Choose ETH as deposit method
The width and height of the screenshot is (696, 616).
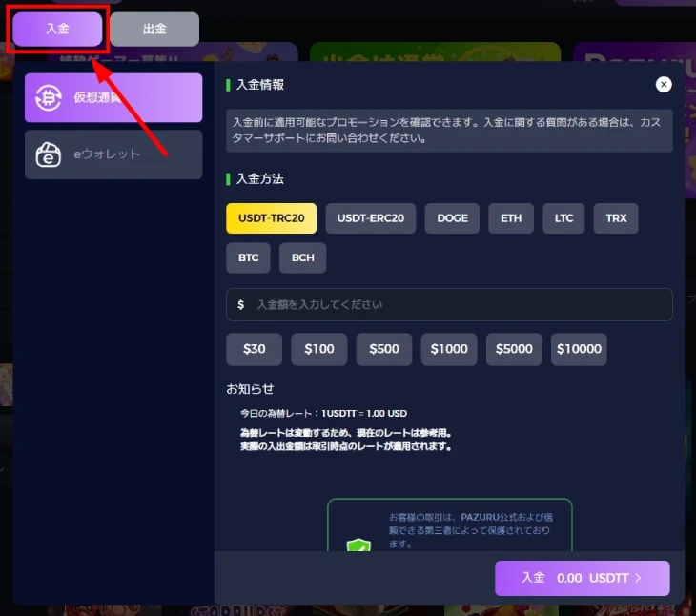(511, 218)
